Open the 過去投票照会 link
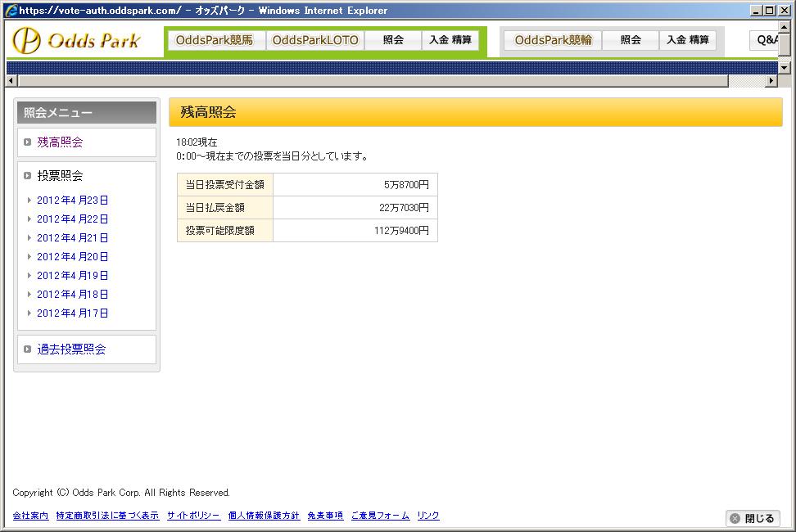Viewport: 796px width, 532px height. (x=71, y=349)
